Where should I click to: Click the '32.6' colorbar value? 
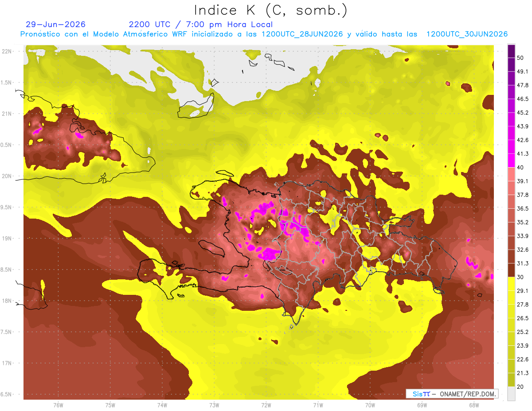[523, 250]
